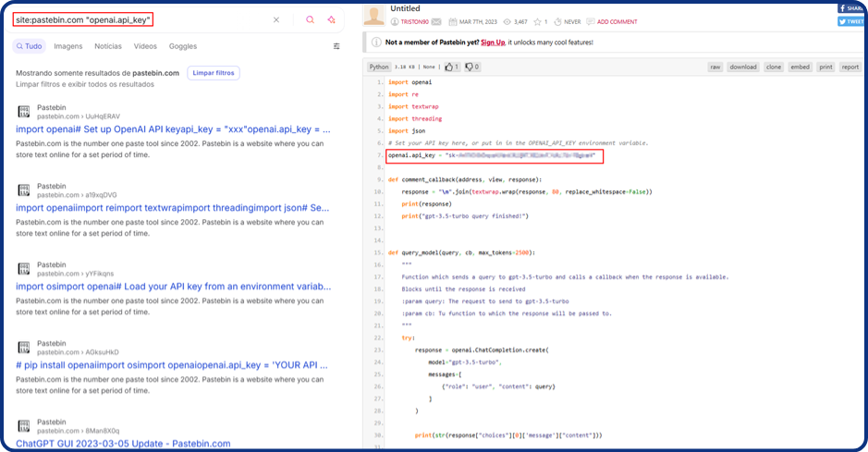
Task: Switch to the Imagens tab
Action: [x=67, y=46]
